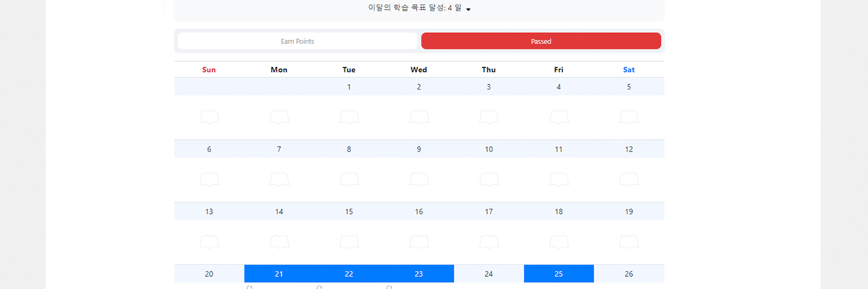Select highlighted date 22
868x289 pixels.
coord(349,274)
